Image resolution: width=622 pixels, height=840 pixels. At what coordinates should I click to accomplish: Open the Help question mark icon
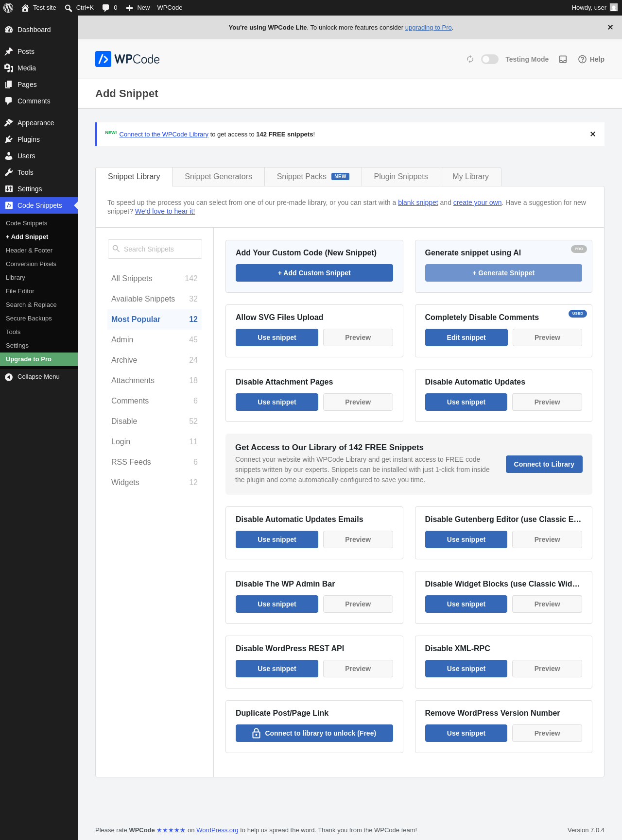pos(582,59)
